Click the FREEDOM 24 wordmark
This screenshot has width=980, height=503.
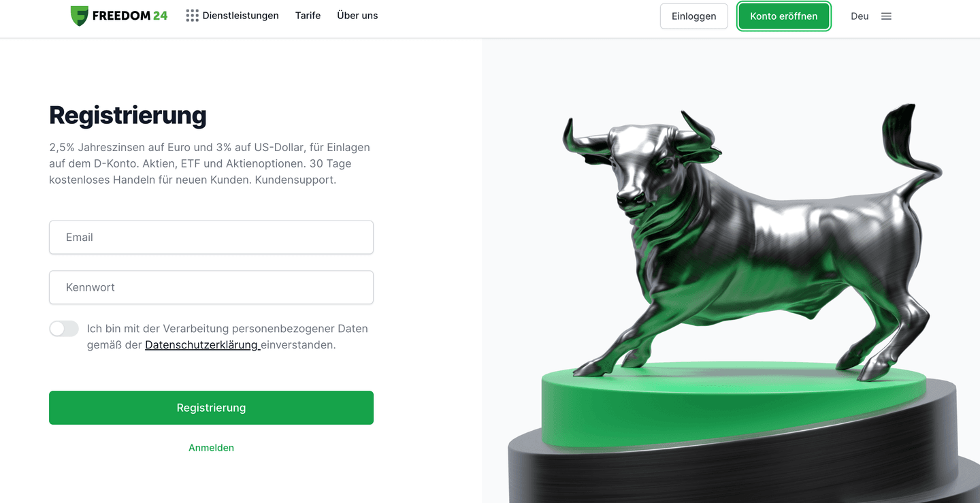click(x=129, y=16)
